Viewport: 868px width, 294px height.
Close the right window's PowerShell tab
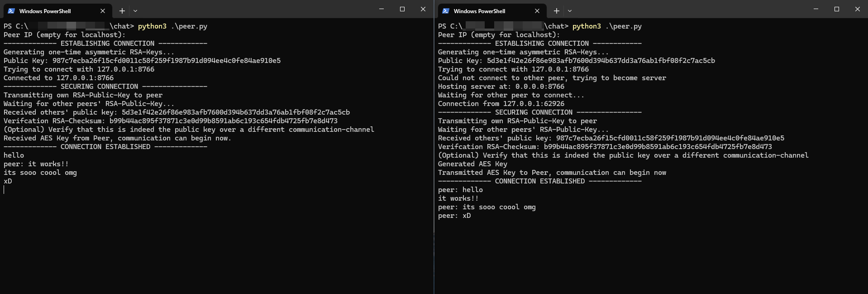(537, 11)
